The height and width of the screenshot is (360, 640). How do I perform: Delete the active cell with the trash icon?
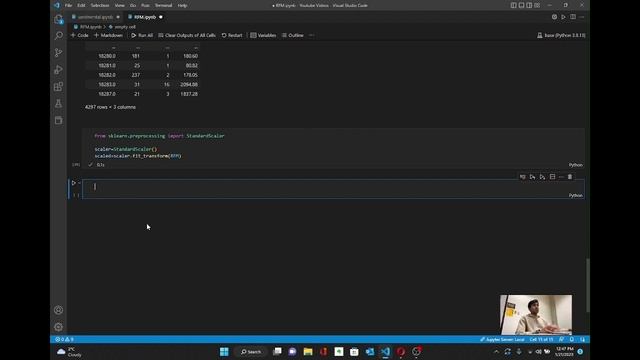click(x=570, y=177)
